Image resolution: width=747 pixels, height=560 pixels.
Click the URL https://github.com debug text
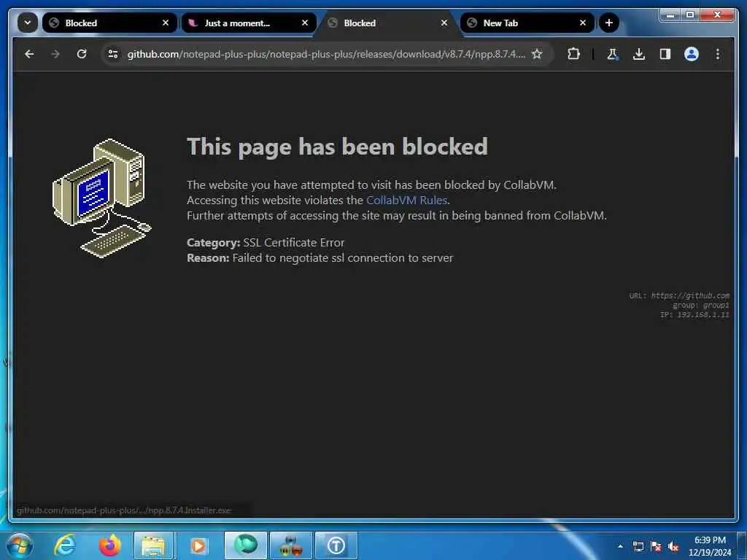click(679, 296)
